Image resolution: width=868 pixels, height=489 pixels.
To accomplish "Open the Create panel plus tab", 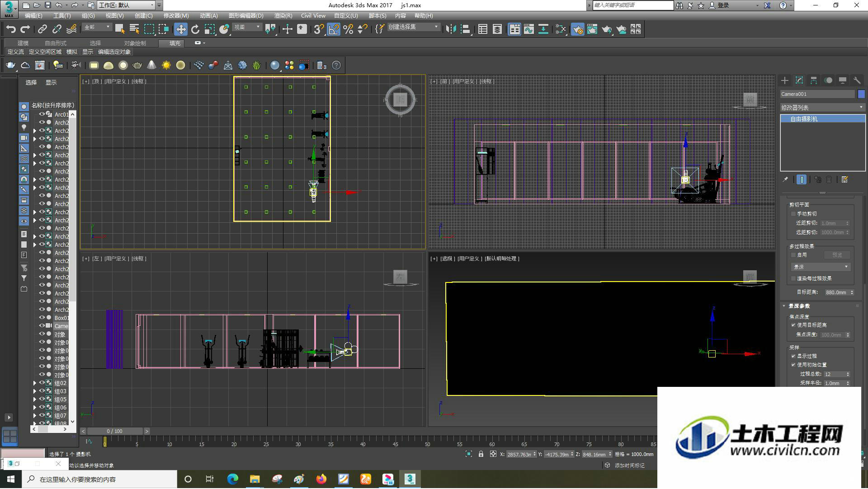I will 785,80.
